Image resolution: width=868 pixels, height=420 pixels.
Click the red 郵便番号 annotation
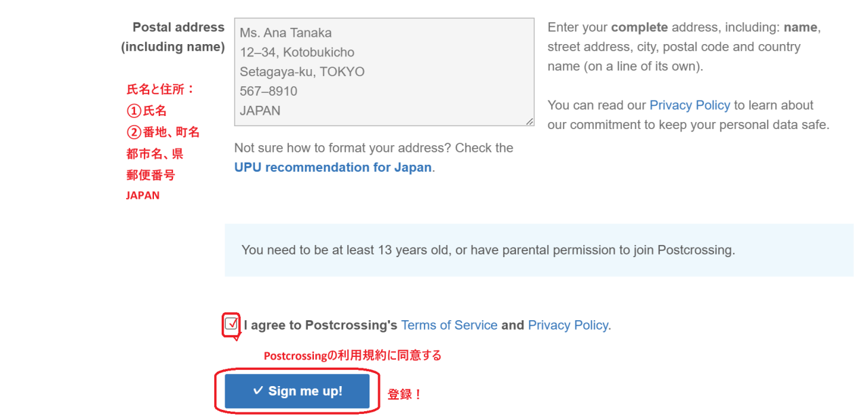pyautogui.click(x=151, y=175)
